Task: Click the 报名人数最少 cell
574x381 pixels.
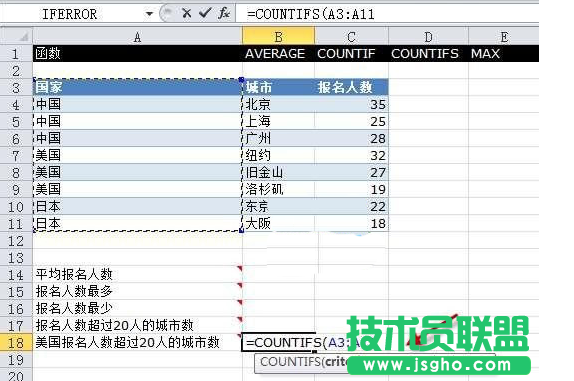Action: click(x=137, y=308)
